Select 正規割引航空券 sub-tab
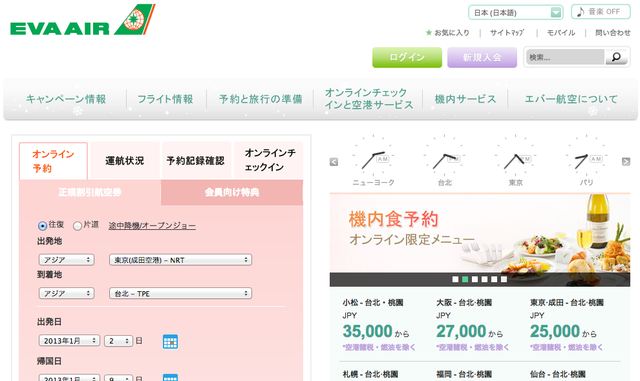The height and width of the screenshot is (381, 640). tap(90, 192)
